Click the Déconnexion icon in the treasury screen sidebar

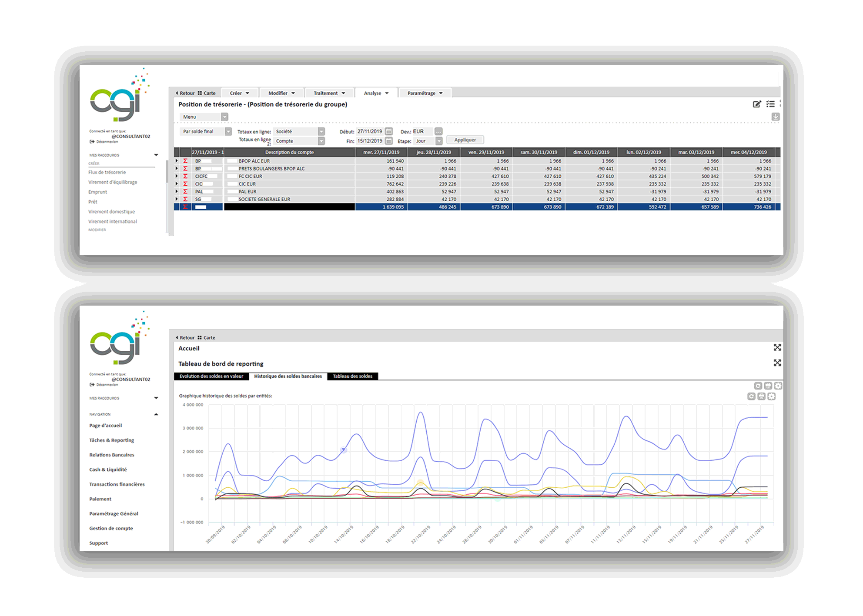pos(92,142)
